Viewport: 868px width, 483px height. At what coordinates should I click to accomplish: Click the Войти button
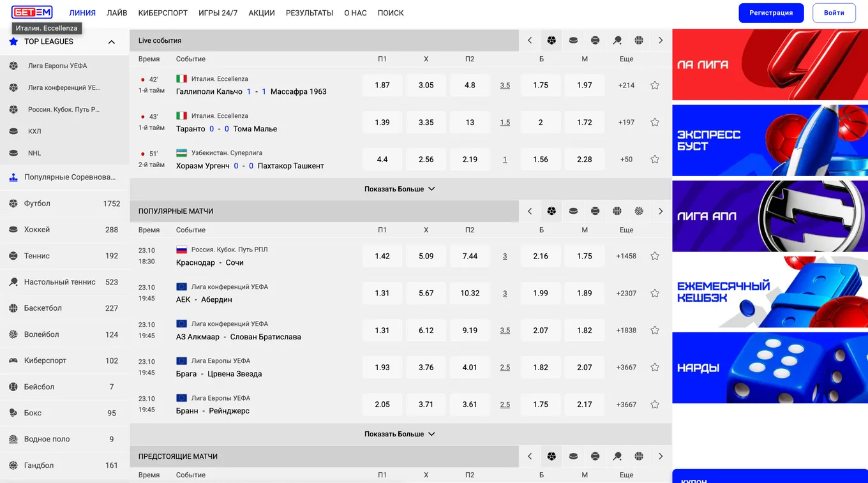834,13
